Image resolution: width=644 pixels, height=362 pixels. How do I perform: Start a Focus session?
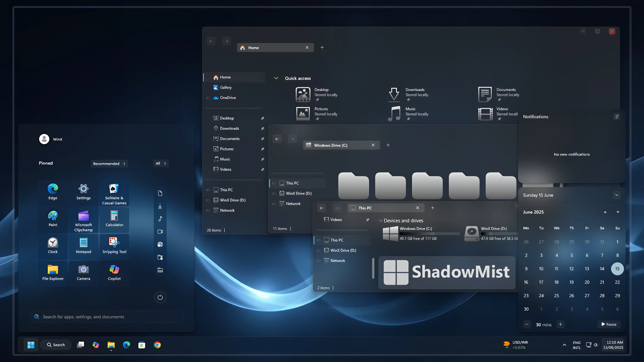(x=609, y=324)
